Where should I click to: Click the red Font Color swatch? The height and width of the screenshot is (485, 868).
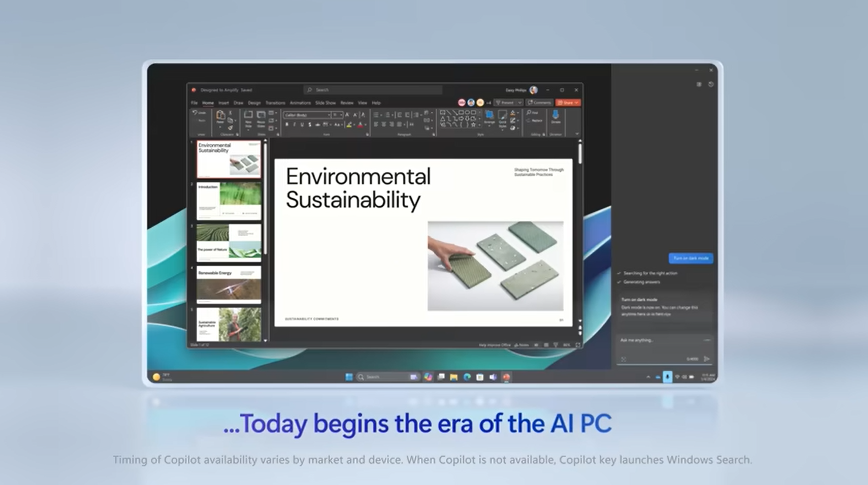360,125
